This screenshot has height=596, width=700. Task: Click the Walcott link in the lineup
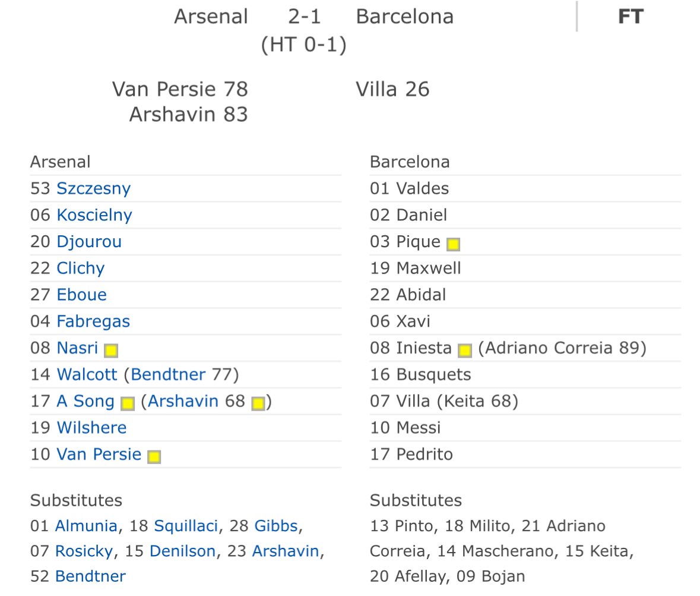click(87, 374)
